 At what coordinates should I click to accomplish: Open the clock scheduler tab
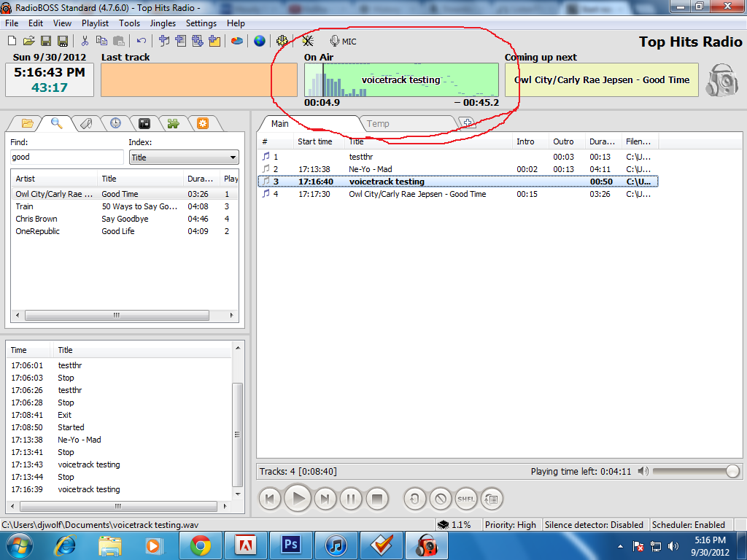(x=115, y=124)
